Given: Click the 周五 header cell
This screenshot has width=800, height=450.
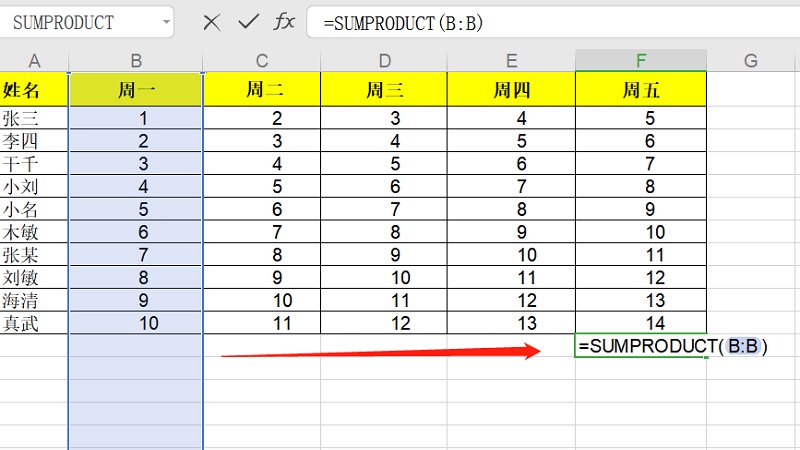Looking at the screenshot, I should [x=641, y=91].
